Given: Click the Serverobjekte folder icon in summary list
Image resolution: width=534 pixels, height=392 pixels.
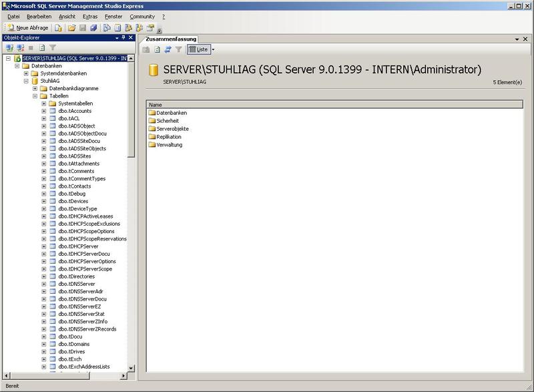Looking at the screenshot, I should click(x=152, y=129).
